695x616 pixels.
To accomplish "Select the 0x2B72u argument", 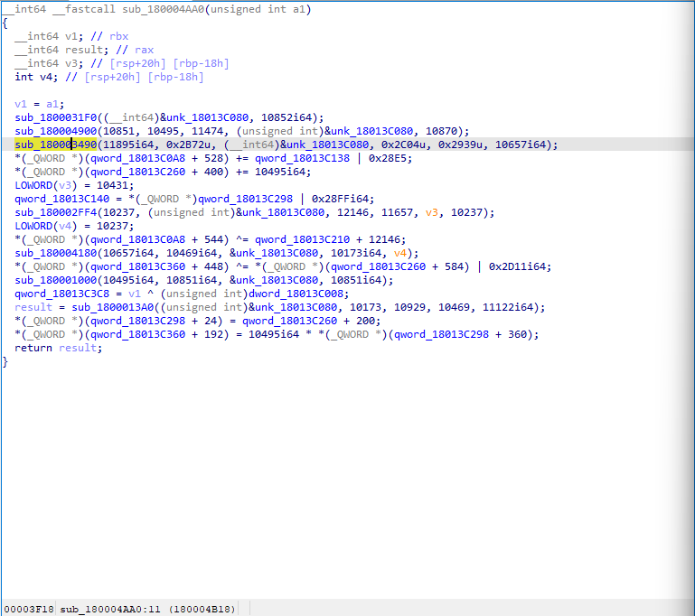I will coord(188,145).
